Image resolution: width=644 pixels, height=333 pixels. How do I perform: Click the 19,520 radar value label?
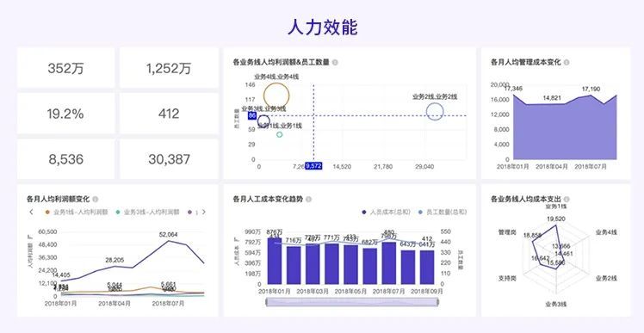tap(556, 219)
